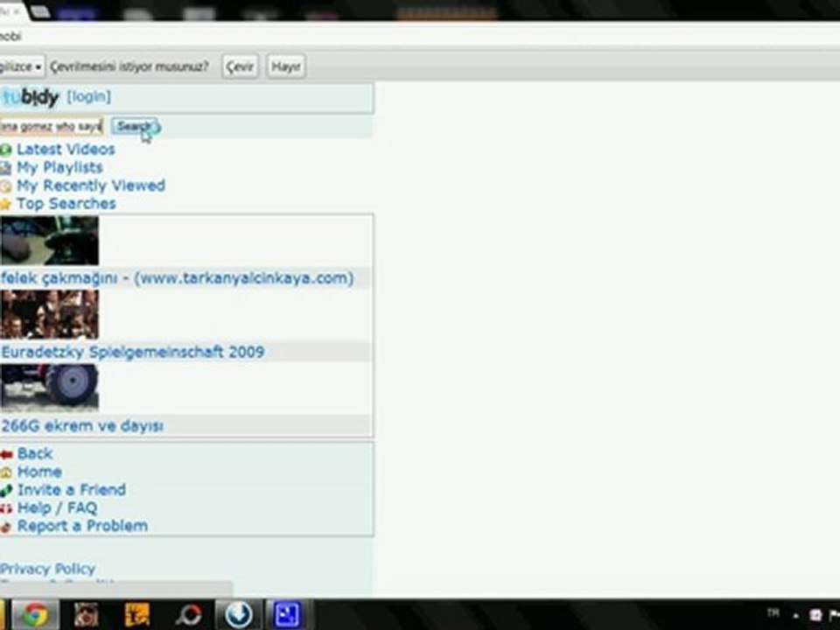This screenshot has width=840, height=630.
Task: Click the star icon beside Top Searches
Action: 5,204
